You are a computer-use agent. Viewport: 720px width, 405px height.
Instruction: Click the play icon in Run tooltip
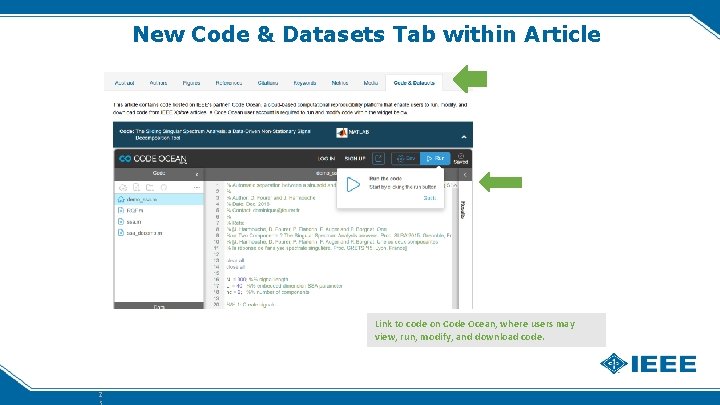pyautogui.click(x=353, y=185)
